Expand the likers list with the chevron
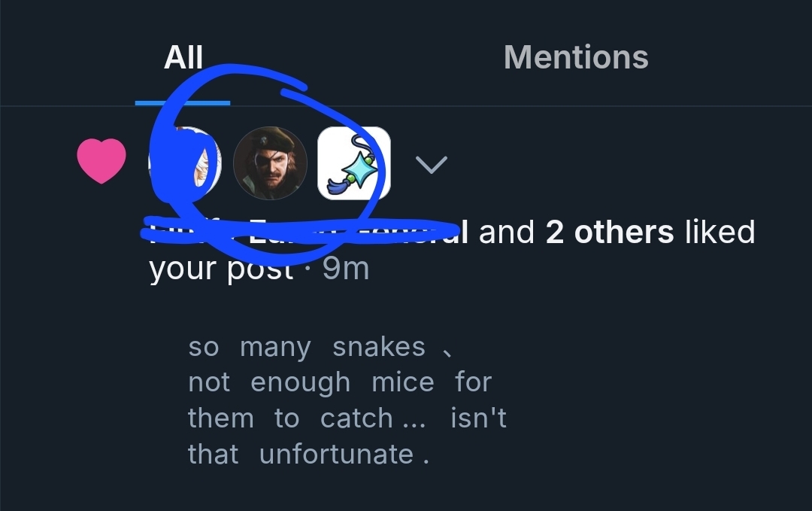Image resolution: width=812 pixels, height=511 pixels. tap(432, 164)
